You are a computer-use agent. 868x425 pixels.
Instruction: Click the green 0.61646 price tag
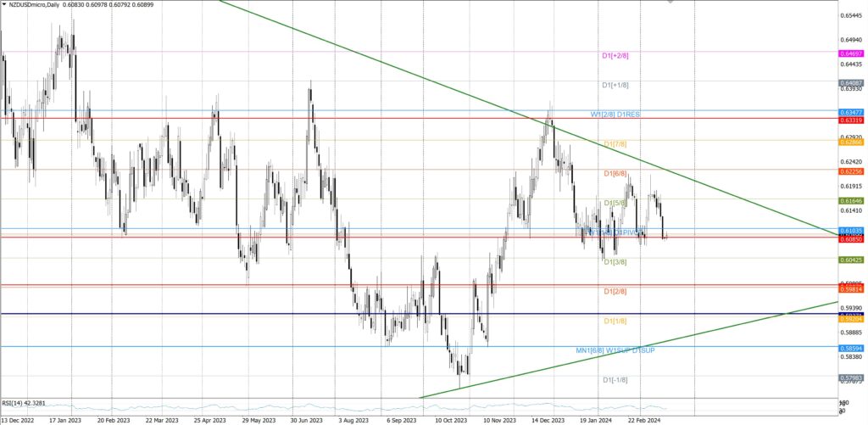(x=852, y=200)
